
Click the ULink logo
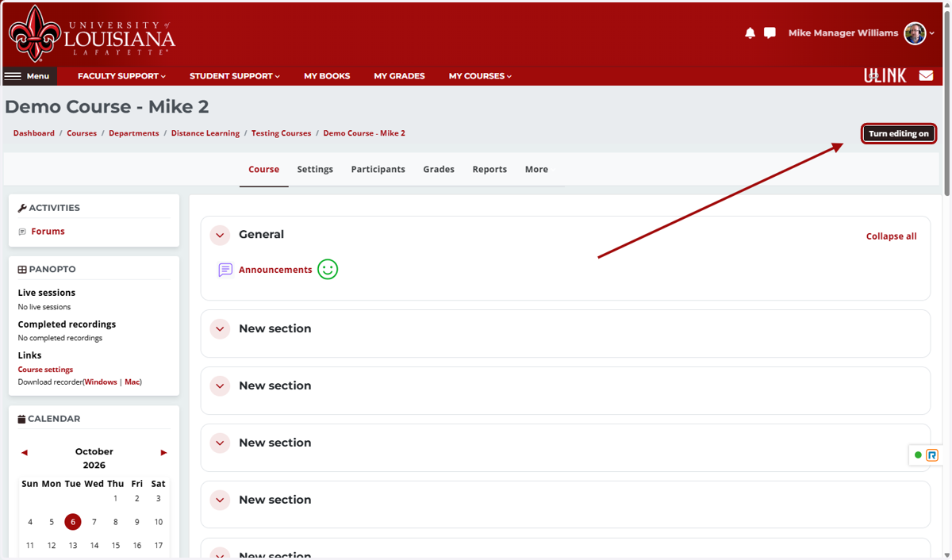point(885,76)
